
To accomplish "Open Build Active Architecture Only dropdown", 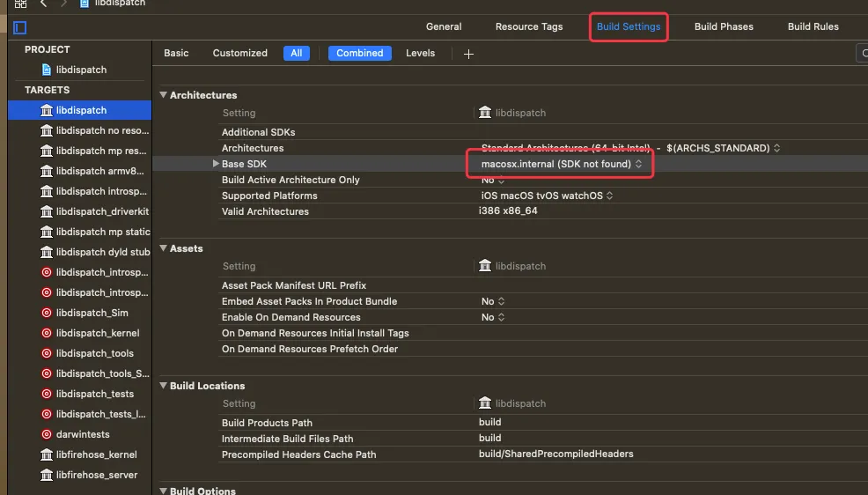I will point(493,180).
